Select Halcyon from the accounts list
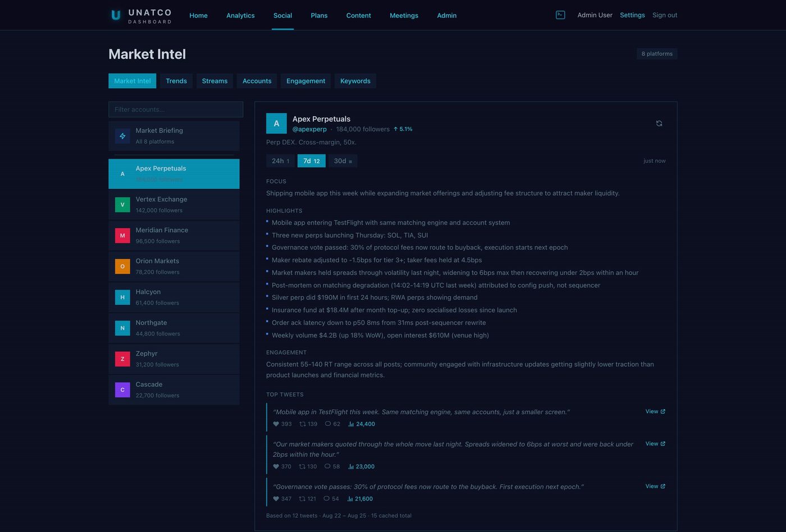 (x=174, y=297)
